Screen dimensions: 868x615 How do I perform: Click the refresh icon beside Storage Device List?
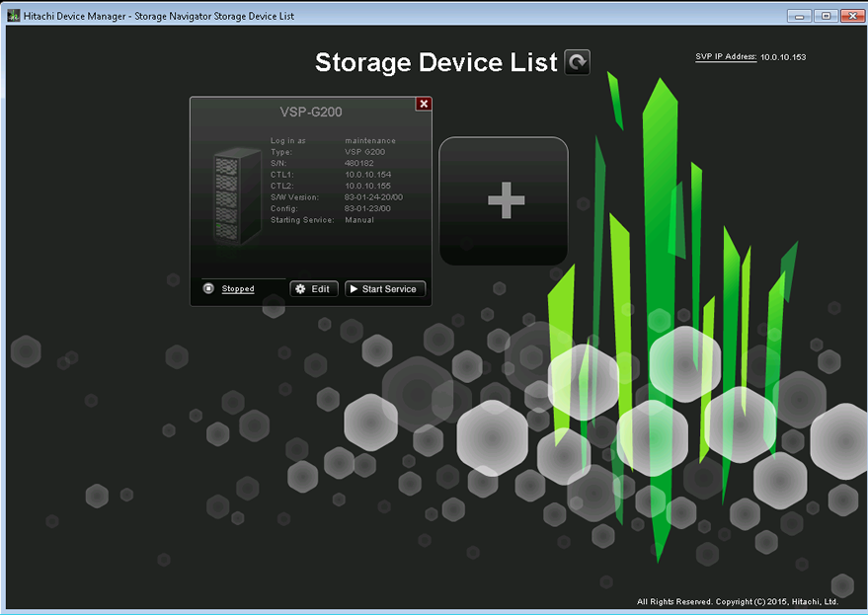click(577, 61)
